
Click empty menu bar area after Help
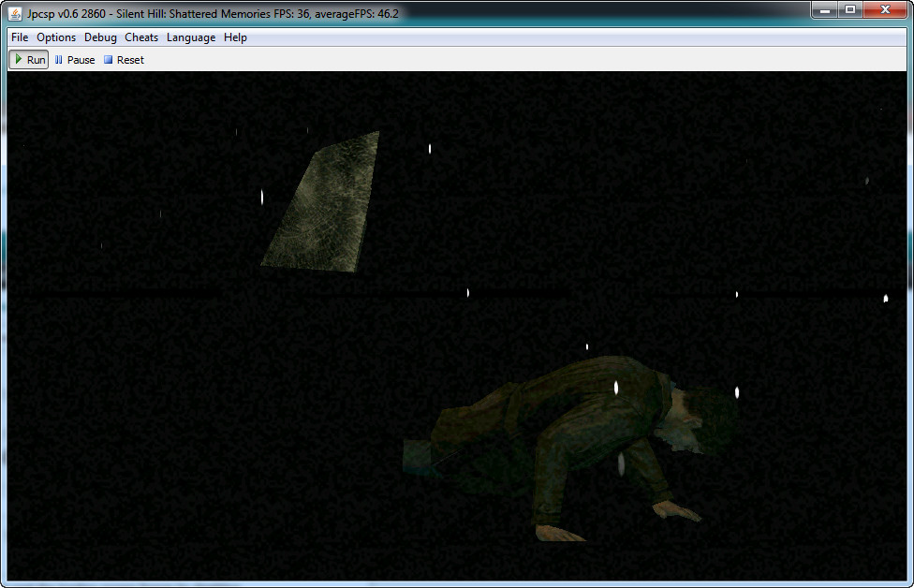(562, 37)
